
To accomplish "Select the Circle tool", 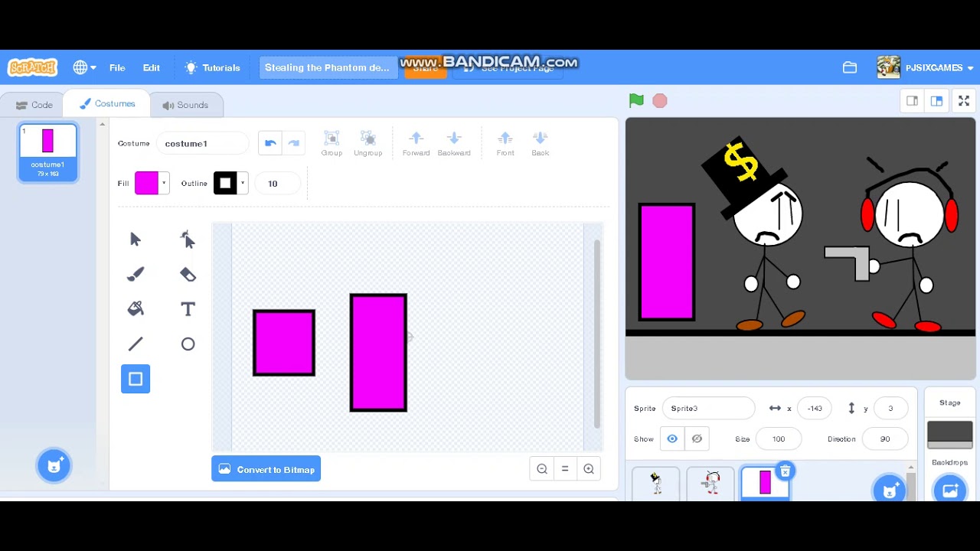I will coord(188,344).
